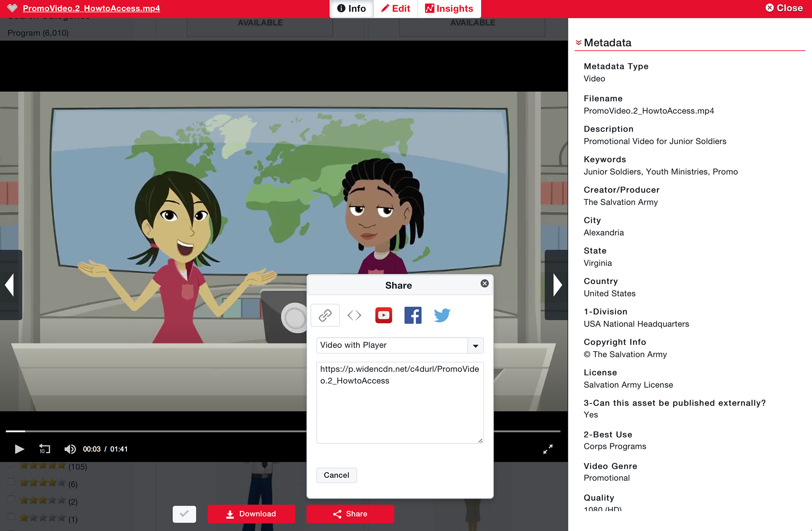Collapse the Metadata section
This screenshot has height=531, width=812.
579,43
